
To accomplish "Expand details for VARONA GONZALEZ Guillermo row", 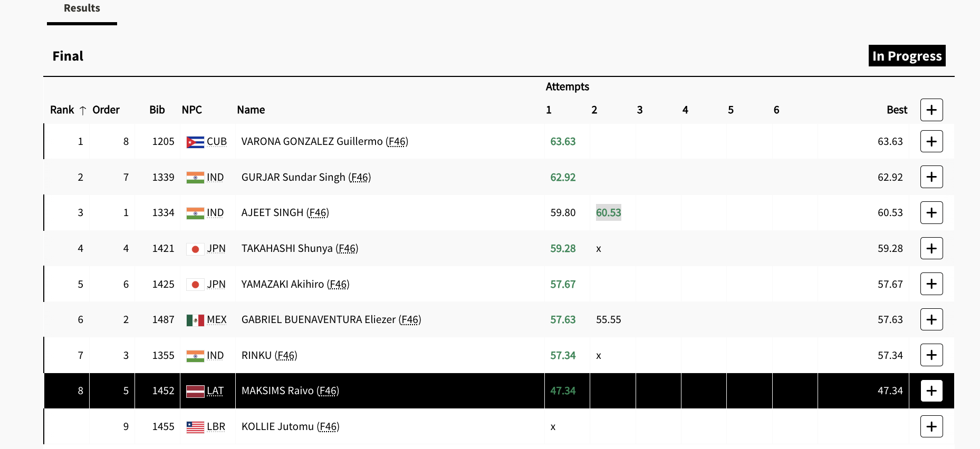I will click(931, 141).
